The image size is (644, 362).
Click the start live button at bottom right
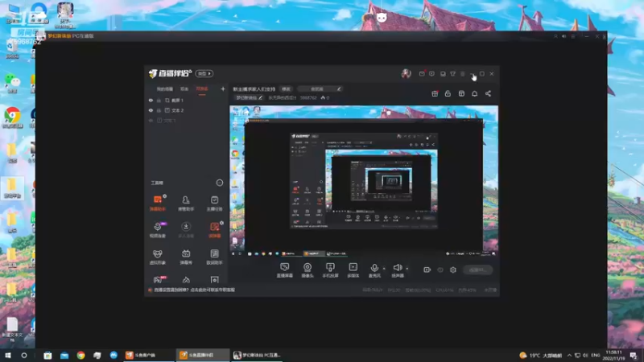[477, 269]
